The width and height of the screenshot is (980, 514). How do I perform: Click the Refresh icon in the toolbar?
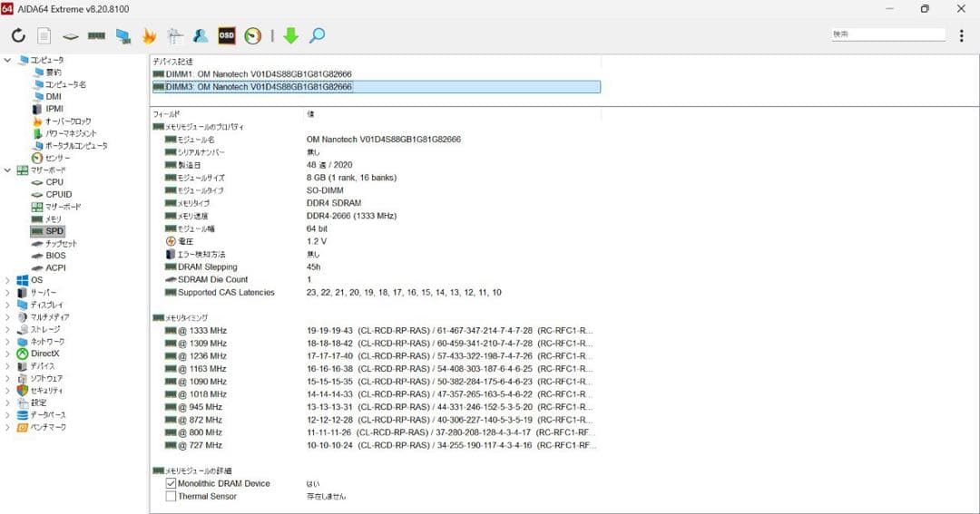[18, 36]
